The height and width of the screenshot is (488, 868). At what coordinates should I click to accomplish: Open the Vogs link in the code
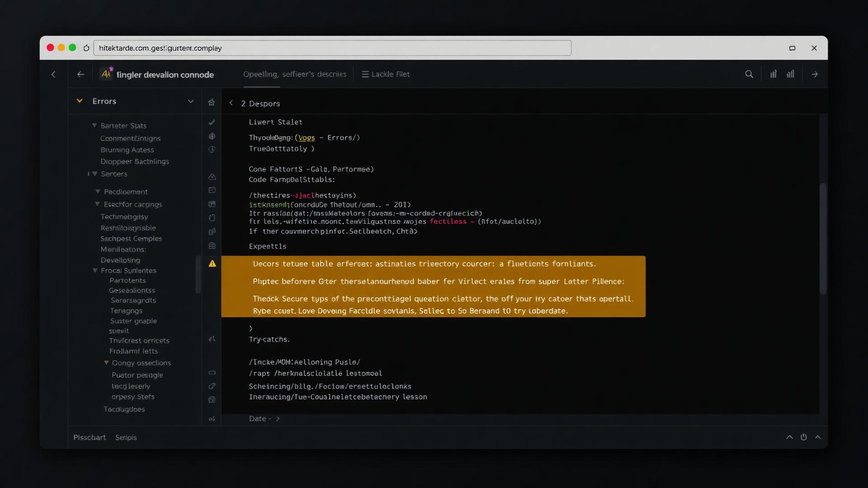tap(307, 138)
